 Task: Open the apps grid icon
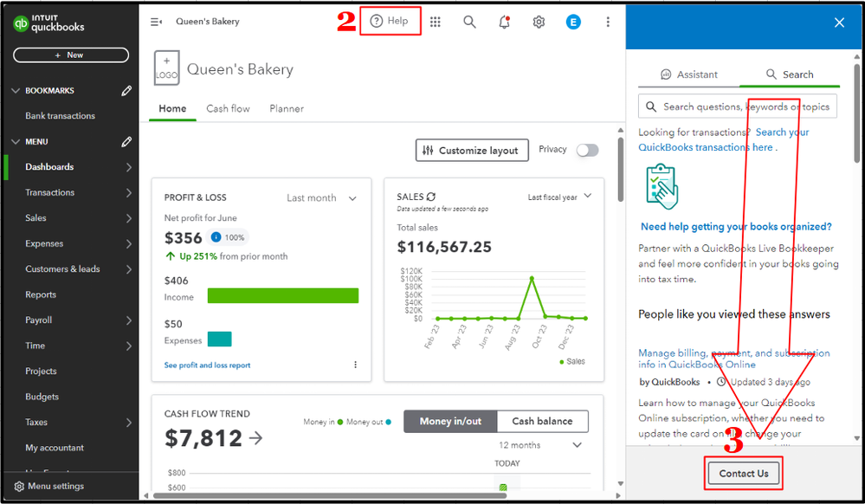tap(436, 22)
